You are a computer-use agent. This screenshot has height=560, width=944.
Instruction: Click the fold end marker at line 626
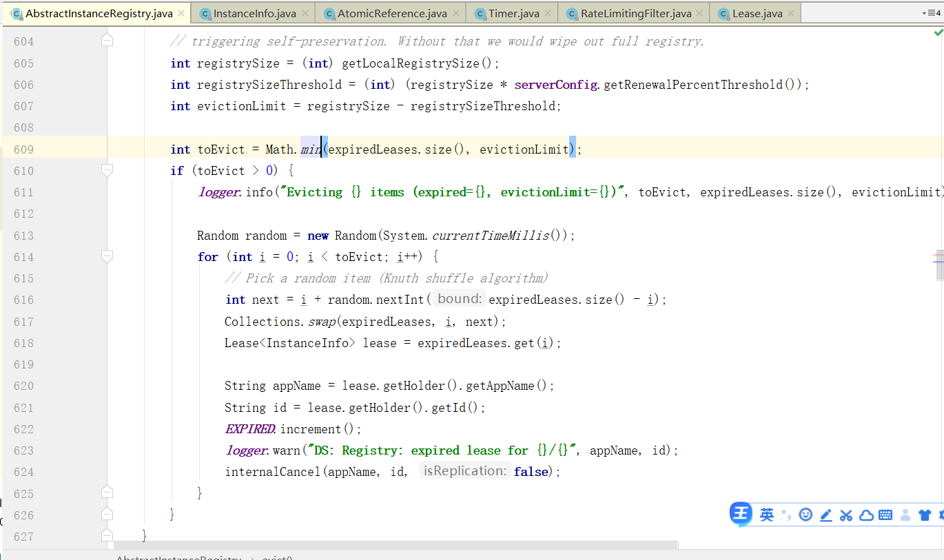click(107, 515)
